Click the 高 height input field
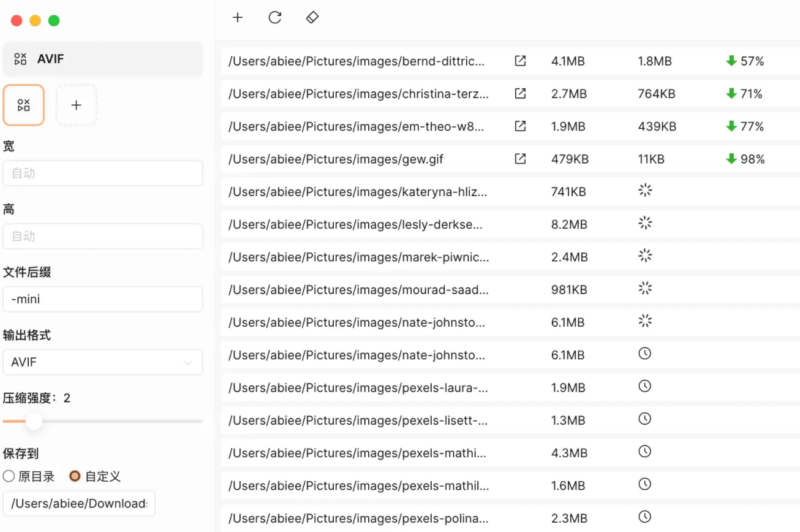This screenshot has width=800, height=532. 102,236
